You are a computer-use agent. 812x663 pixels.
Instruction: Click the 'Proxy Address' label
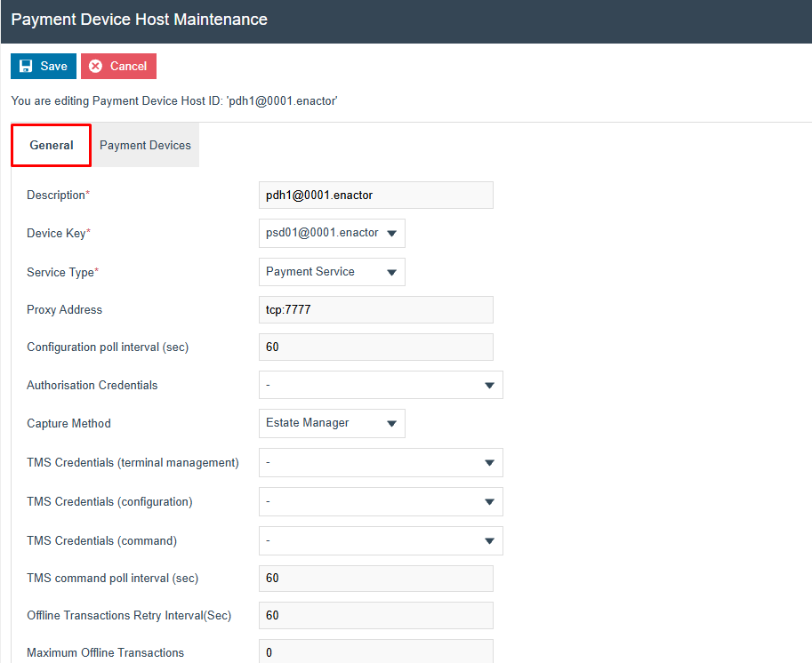coord(65,309)
